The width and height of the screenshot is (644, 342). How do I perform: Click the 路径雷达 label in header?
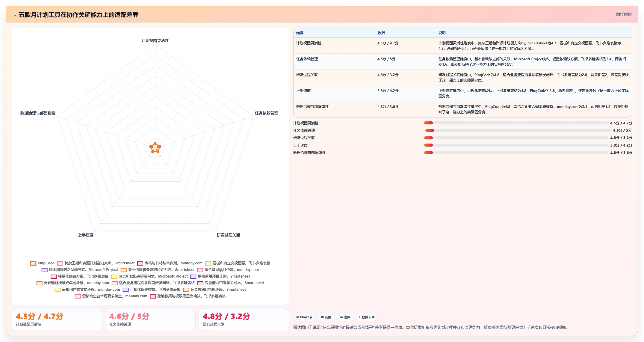click(x=624, y=14)
